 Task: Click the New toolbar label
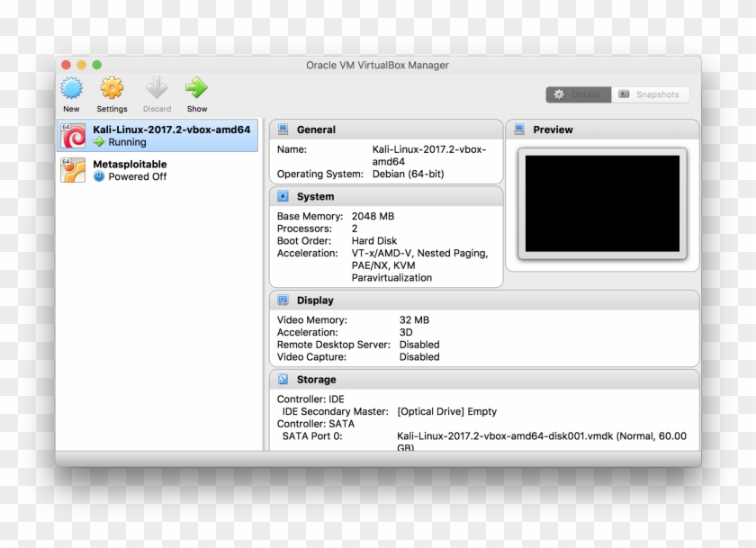point(71,109)
